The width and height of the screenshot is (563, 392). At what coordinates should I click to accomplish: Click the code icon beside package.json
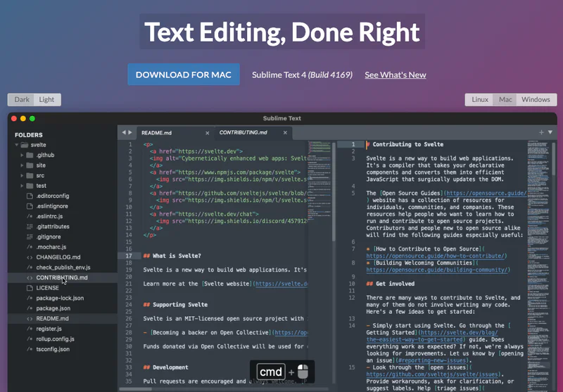pyautogui.click(x=30, y=308)
